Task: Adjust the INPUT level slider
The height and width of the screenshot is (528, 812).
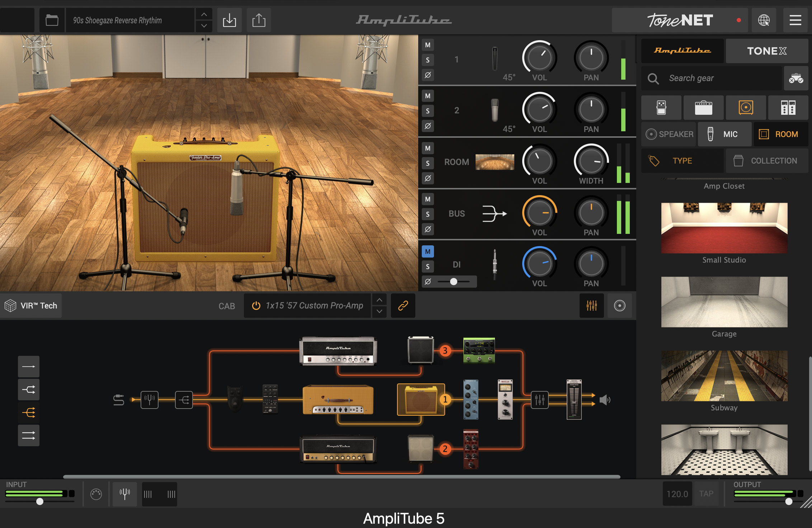Action: [41, 502]
